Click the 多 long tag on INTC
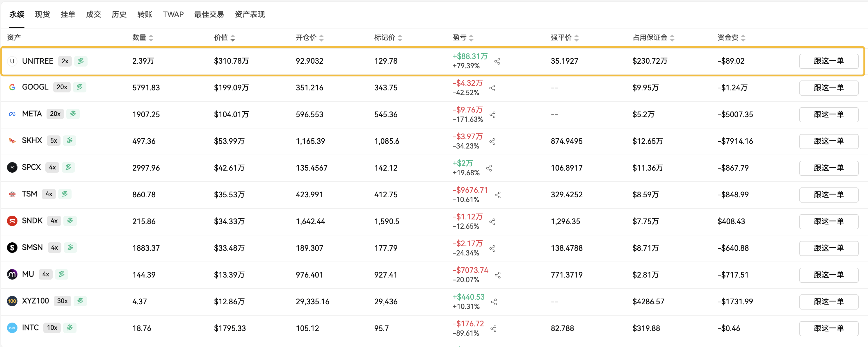 point(70,328)
